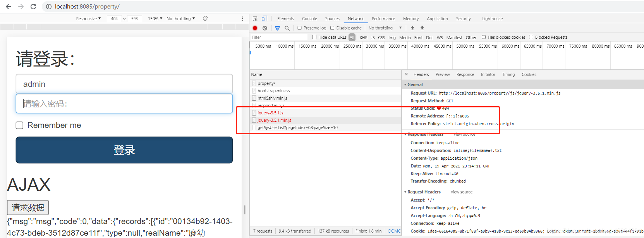Filter requests by JS
The image size is (644, 238).
pyautogui.click(x=373, y=38)
